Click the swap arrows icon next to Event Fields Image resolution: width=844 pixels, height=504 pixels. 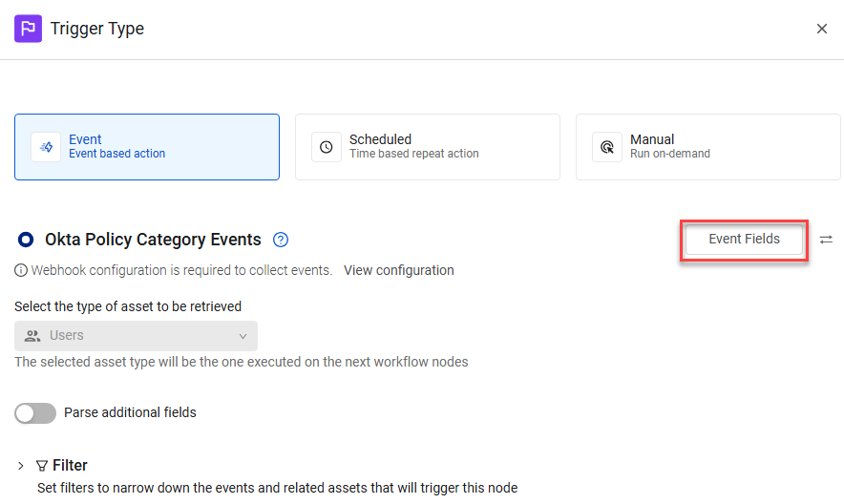[x=826, y=240]
